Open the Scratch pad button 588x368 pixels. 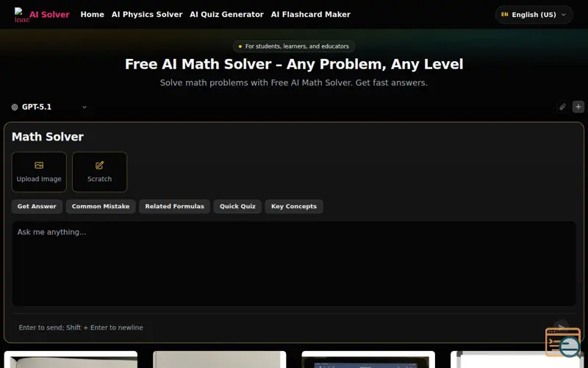coord(99,172)
